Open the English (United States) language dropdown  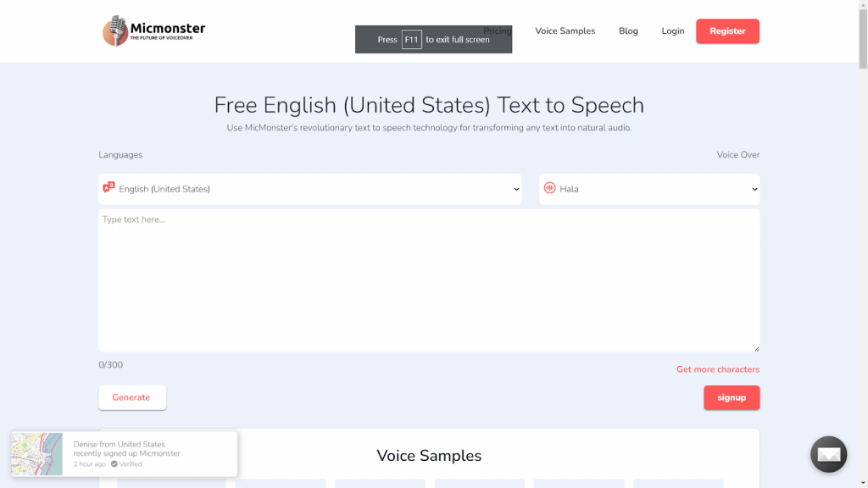(310, 189)
